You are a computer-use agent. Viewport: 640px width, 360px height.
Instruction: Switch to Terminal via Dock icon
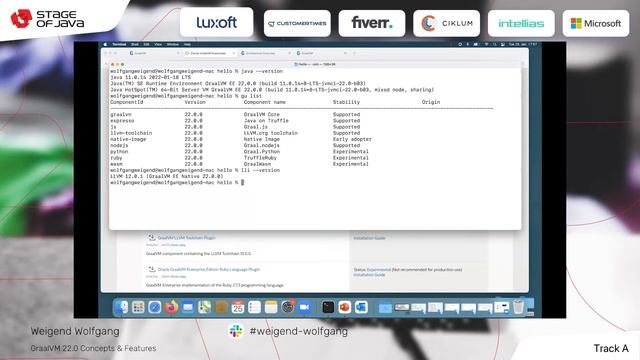[x=328, y=307]
